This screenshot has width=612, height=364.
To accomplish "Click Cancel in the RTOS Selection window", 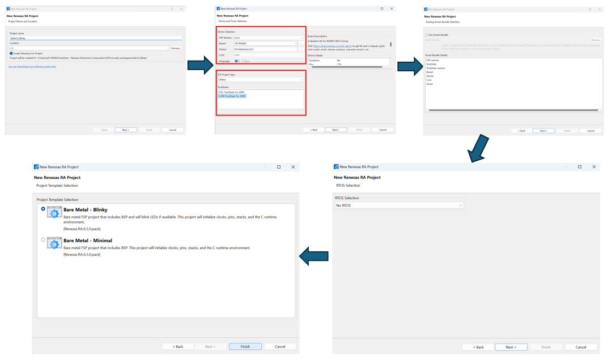I will click(x=581, y=347).
